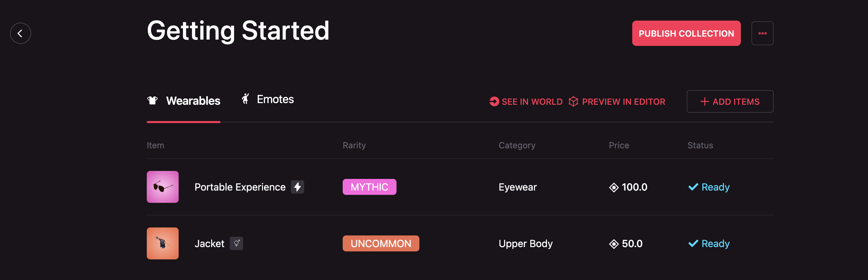868x280 pixels.
Task: Click the Ready checkmark for Portable Experience
Action: (693, 187)
